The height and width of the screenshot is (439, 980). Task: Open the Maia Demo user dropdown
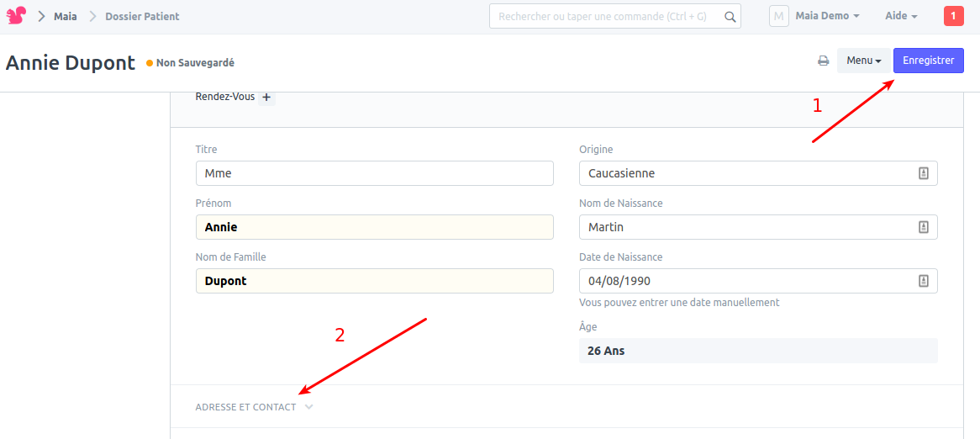coord(827,16)
